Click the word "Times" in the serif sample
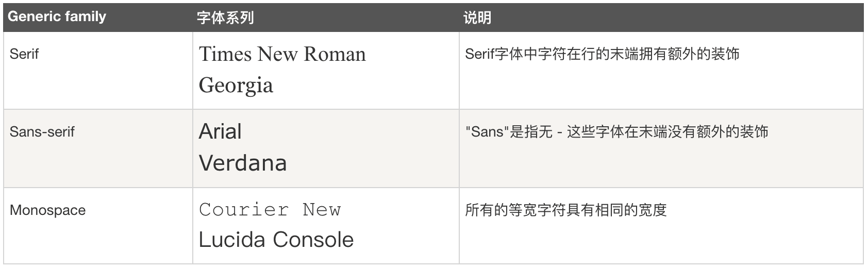Image resolution: width=868 pixels, height=268 pixels. pyautogui.click(x=225, y=54)
